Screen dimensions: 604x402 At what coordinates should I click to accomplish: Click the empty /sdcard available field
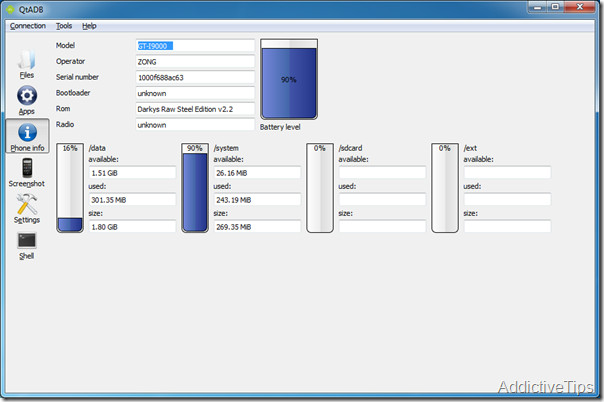382,173
